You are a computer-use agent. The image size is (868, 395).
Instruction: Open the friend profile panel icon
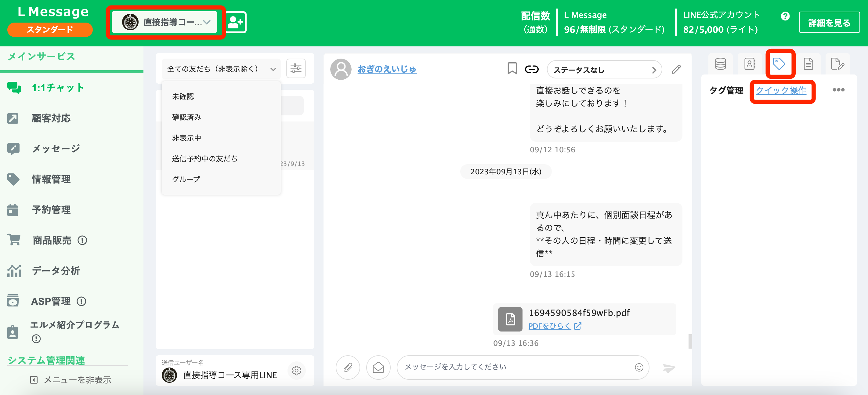pos(750,63)
